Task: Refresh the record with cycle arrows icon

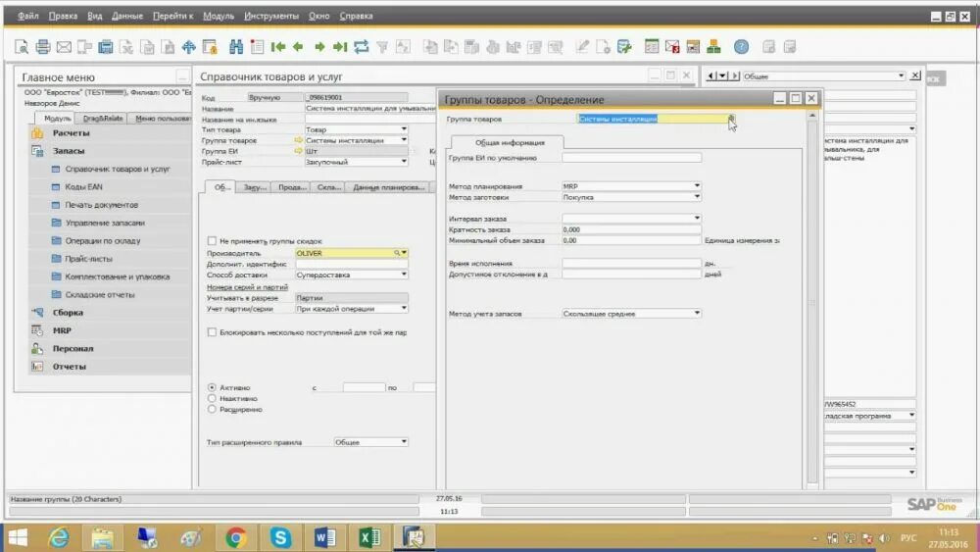Action: coord(362,47)
